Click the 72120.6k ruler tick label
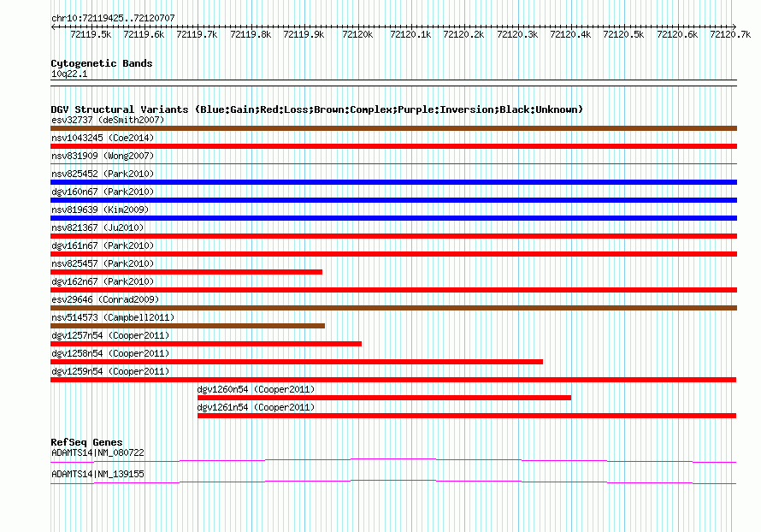Viewport: 761px width, 532px height. click(677, 34)
